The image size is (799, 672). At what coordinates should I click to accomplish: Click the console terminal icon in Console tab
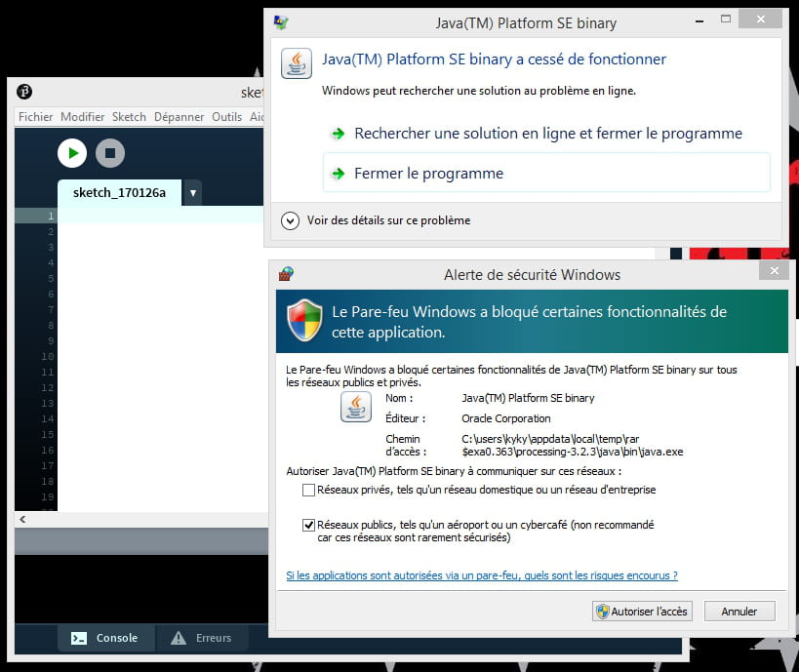(x=79, y=639)
